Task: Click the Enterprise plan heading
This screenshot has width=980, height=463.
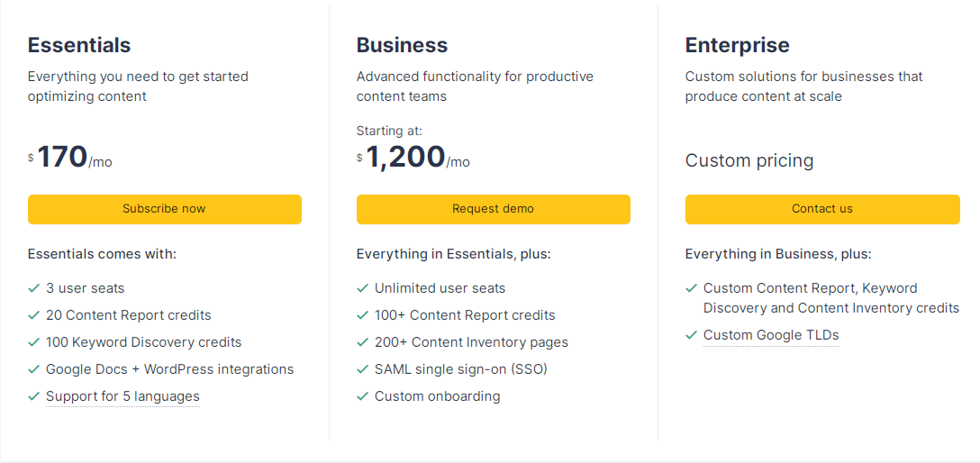Action: coord(737,45)
